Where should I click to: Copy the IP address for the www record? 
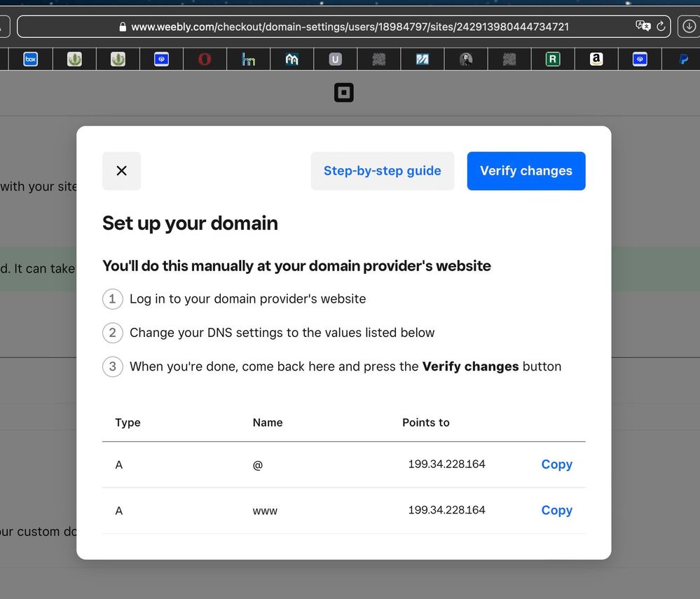point(556,511)
